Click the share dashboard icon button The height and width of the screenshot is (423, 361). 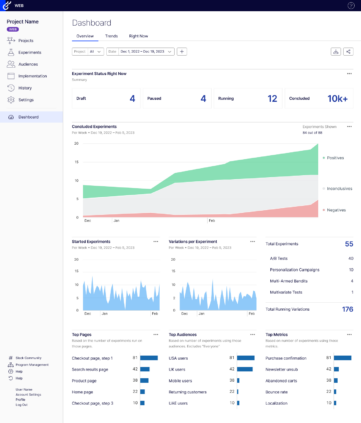[348, 52]
